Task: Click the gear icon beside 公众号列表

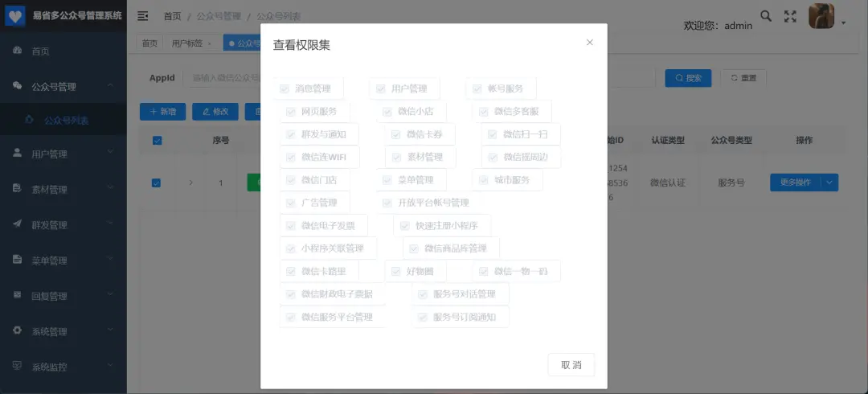Action: 30,120
